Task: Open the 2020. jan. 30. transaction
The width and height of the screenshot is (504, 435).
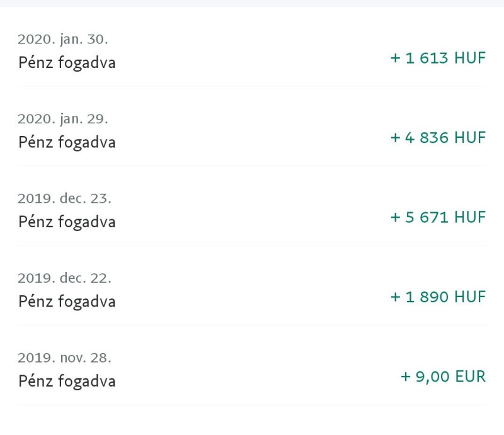Action: [252, 51]
